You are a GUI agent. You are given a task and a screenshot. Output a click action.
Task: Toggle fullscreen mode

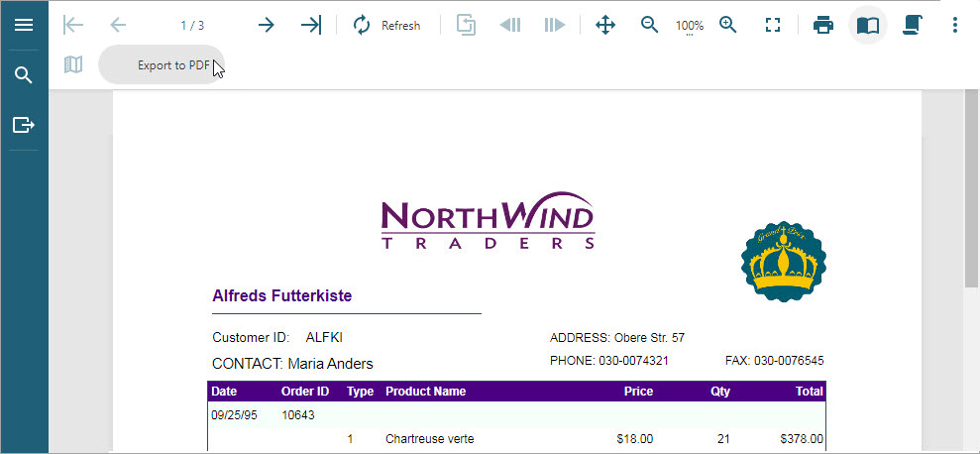coord(773,25)
